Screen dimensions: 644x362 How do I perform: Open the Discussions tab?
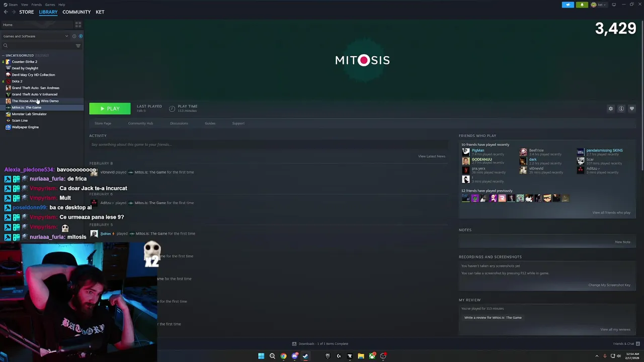pos(179,123)
